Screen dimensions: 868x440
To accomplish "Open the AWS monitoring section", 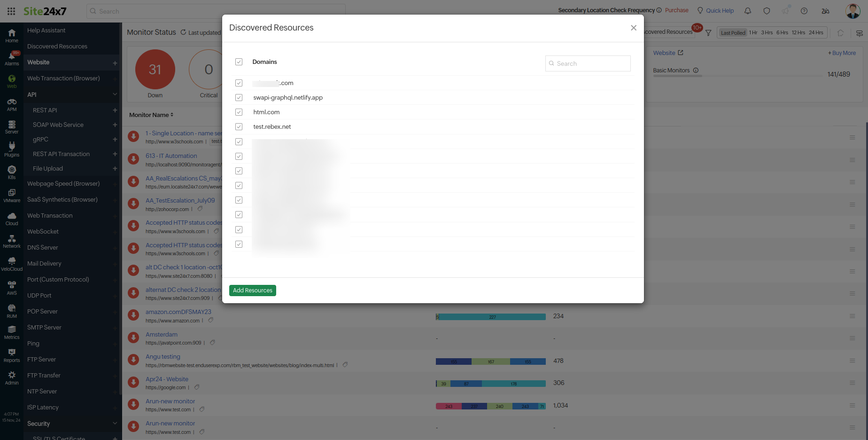I will [x=11, y=287].
